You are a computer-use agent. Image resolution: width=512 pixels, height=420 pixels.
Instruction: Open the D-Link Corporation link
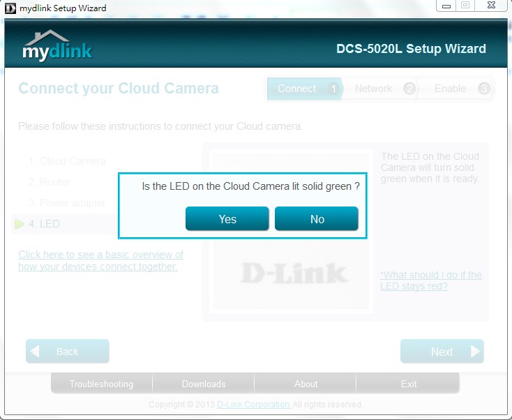(254, 405)
